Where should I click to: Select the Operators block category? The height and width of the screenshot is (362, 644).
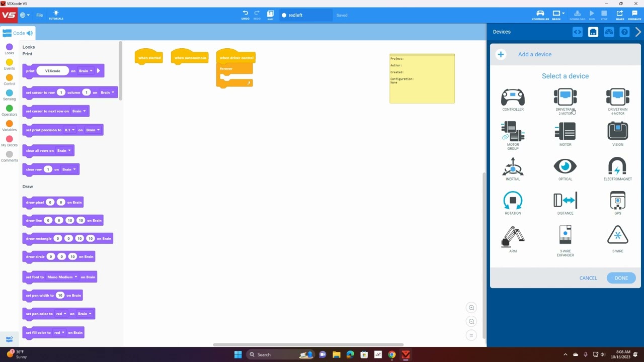pos(9,111)
